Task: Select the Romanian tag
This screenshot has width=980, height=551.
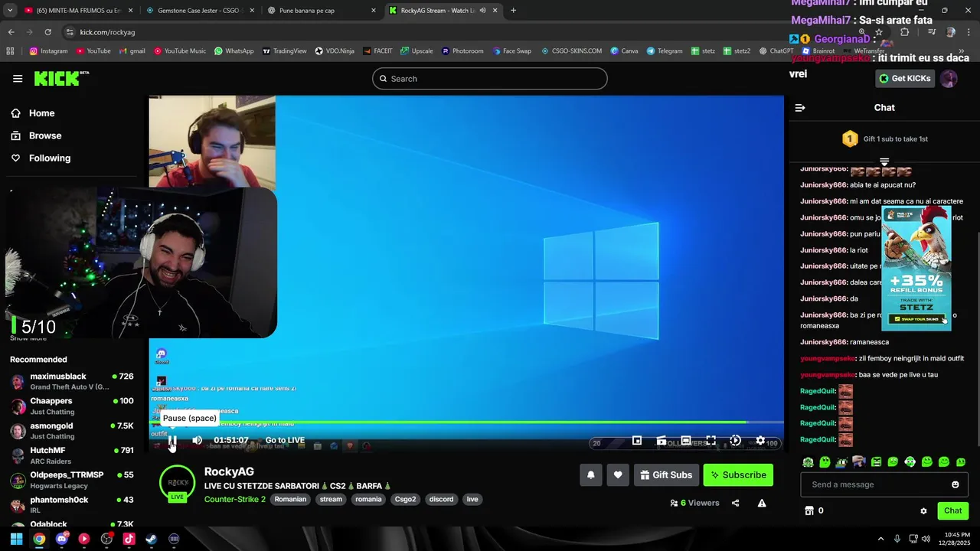Action: [290, 499]
